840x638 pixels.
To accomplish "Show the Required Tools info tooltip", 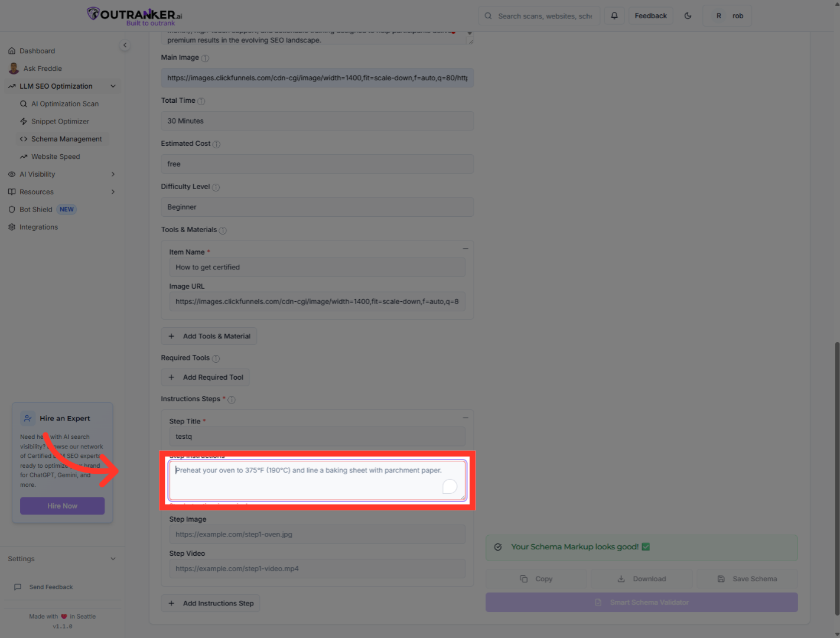I will click(216, 359).
